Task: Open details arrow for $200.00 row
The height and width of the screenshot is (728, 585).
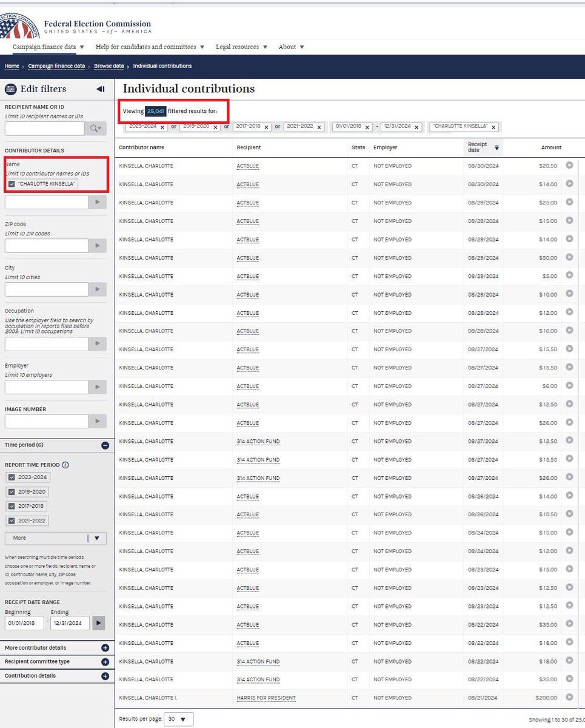Action: click(x=569, y=698)
